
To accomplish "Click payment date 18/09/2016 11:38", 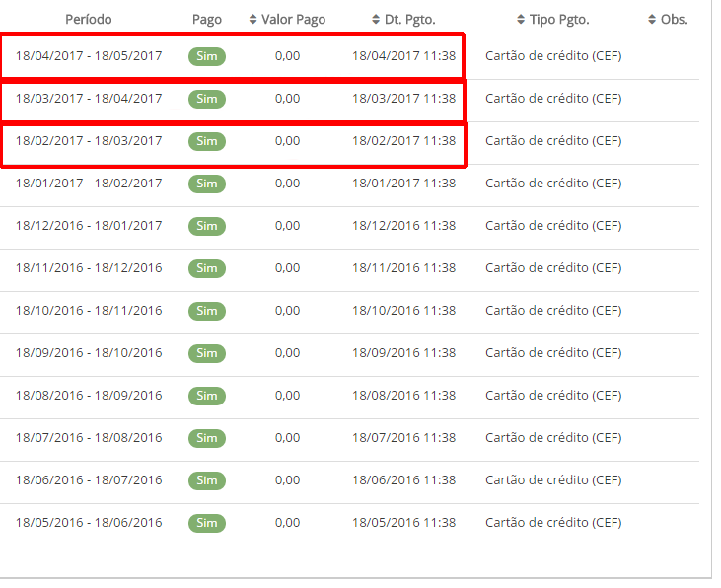I will pyautogui.click(x=403, y=353).
